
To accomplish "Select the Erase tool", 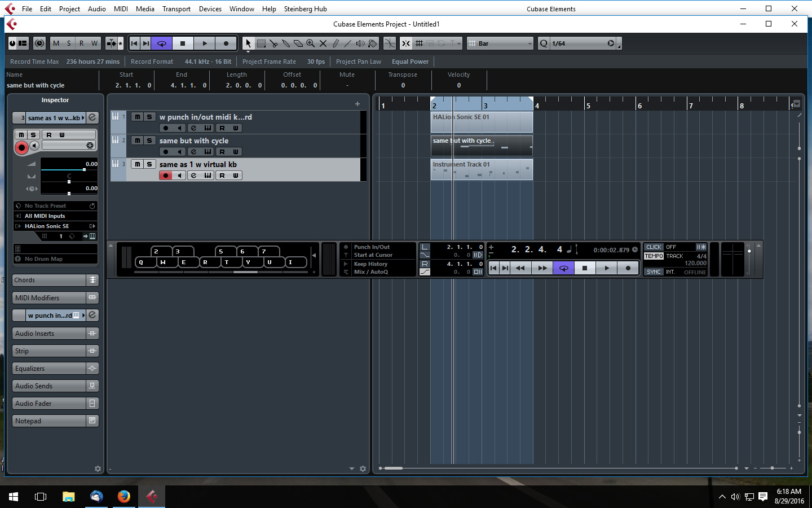I will pos(298,43).
